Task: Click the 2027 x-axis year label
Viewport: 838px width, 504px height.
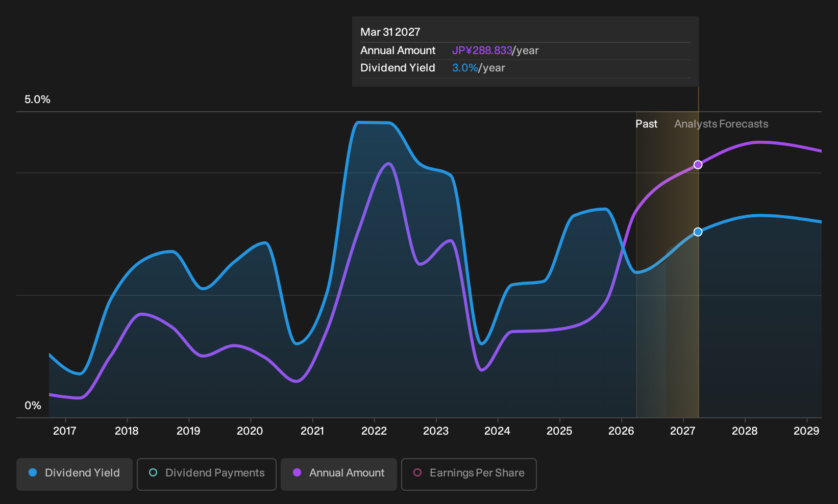Action: point(682,431)
